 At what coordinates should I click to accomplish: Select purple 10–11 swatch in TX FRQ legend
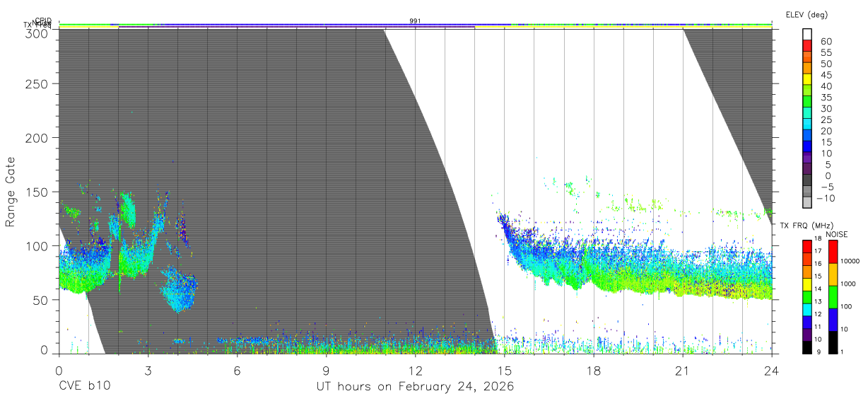point(807,335)
